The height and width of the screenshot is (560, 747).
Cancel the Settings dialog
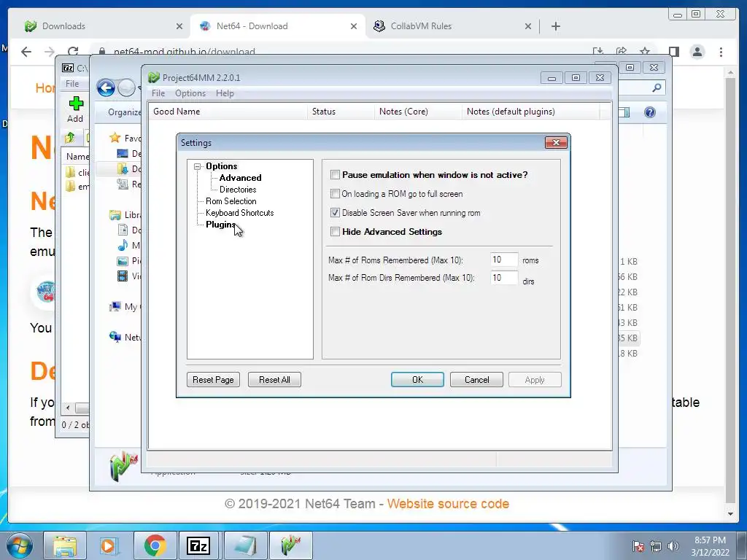pos(476,379)
